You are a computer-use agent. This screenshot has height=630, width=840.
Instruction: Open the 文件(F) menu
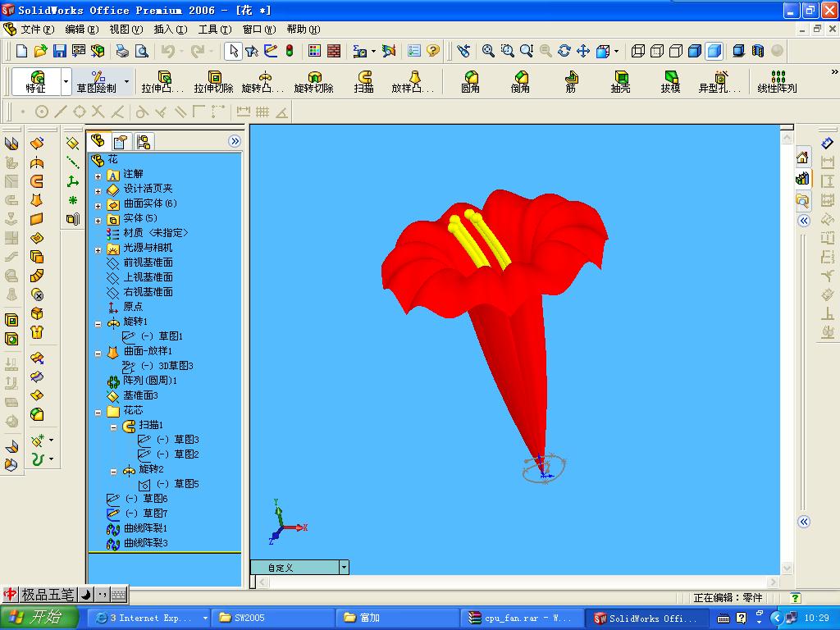point(37,30)
